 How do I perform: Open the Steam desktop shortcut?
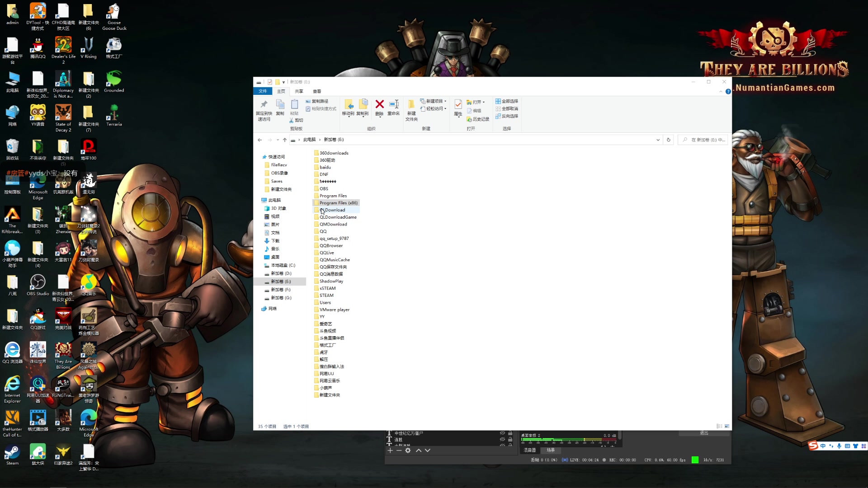12,454
